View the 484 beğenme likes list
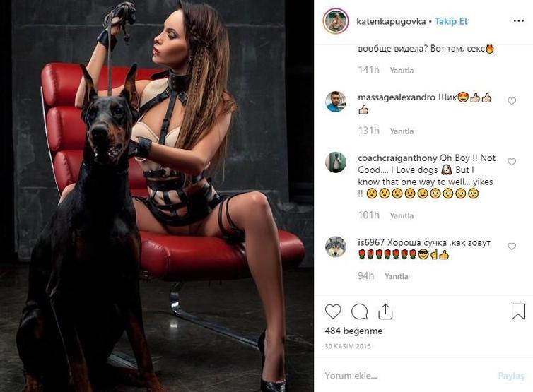 [x=353, y=331]
